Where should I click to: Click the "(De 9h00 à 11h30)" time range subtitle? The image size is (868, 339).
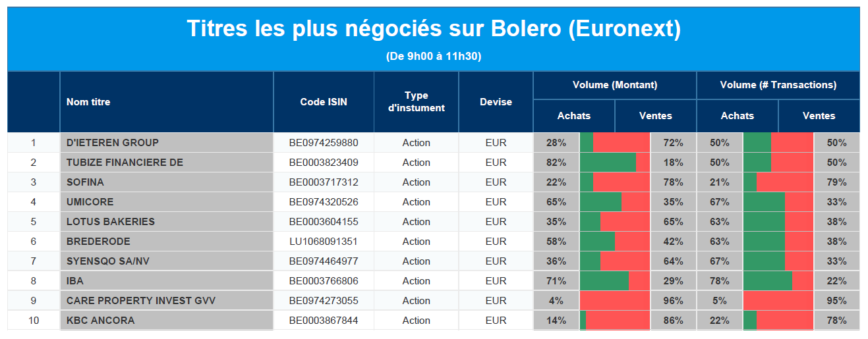(x=434, y=57)
